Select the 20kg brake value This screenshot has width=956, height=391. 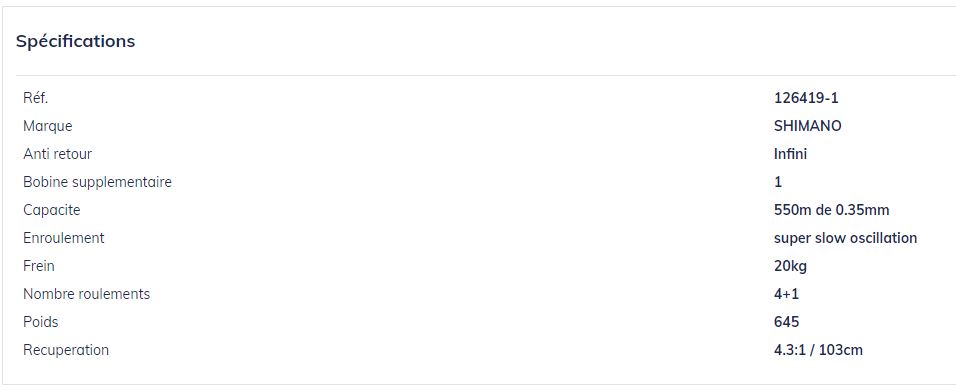click(x=790, y=266)
